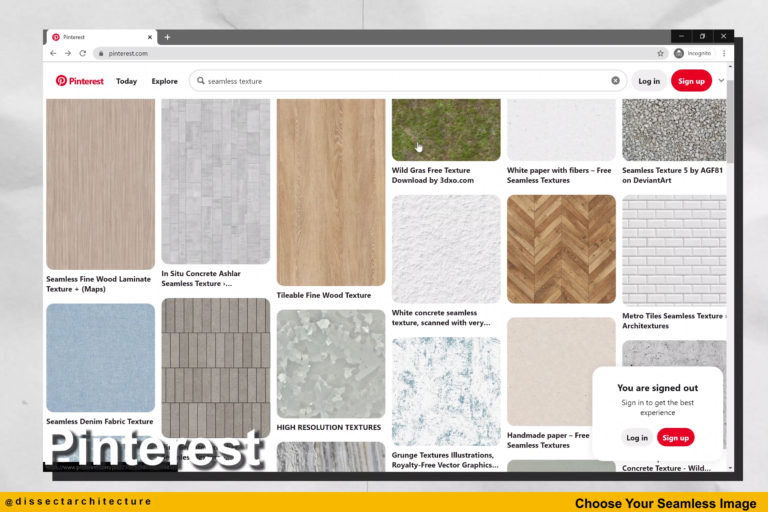
Task: Open a new browser tab
Action: [167, 37]
